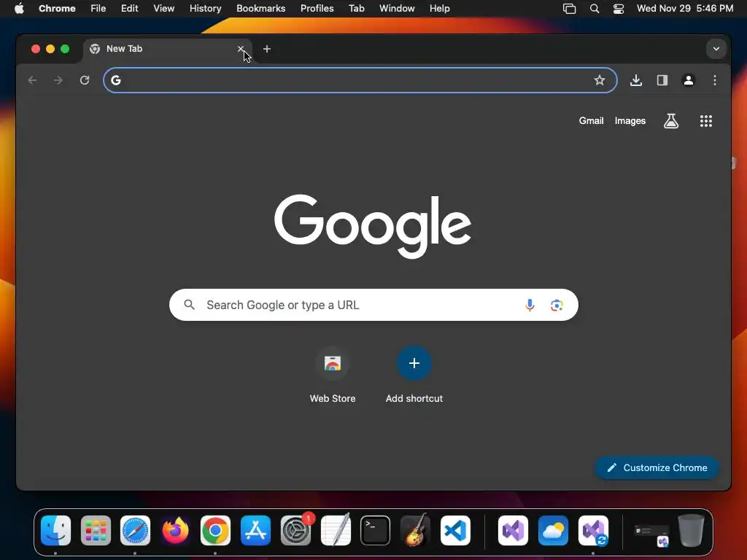The height and width of the screenshot is (560, 747).
Task: Open the Chrome downloads icon
Action: [x=636, y=80]
